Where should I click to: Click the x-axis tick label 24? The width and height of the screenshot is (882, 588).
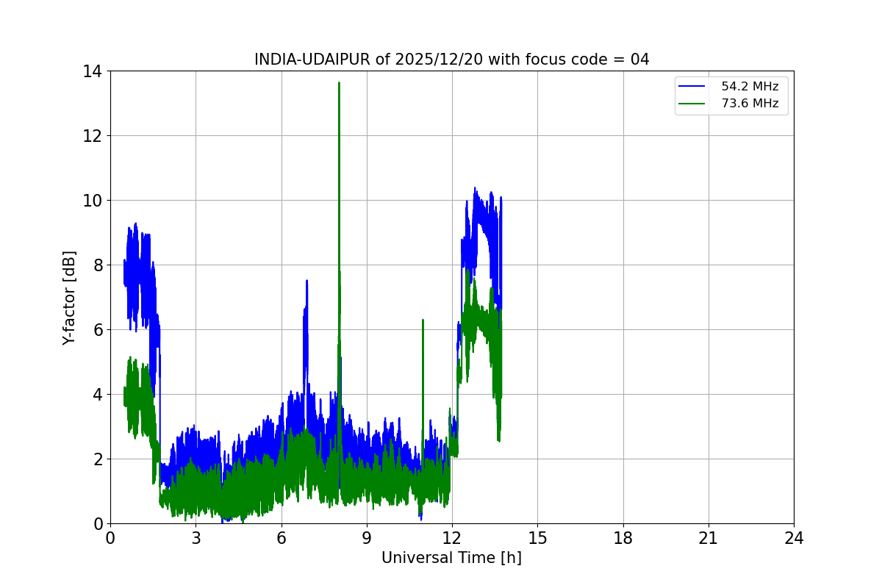point(794,538)
